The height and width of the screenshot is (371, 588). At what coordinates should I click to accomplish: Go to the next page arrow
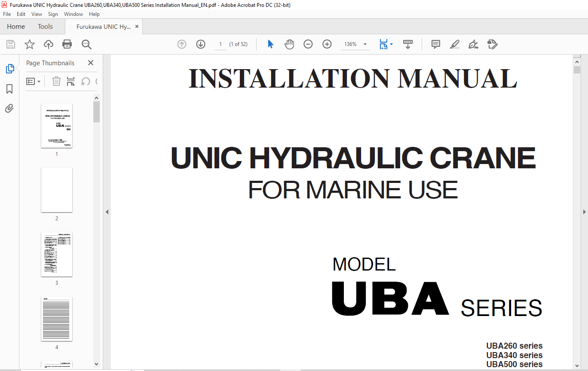tap(201, 44)
